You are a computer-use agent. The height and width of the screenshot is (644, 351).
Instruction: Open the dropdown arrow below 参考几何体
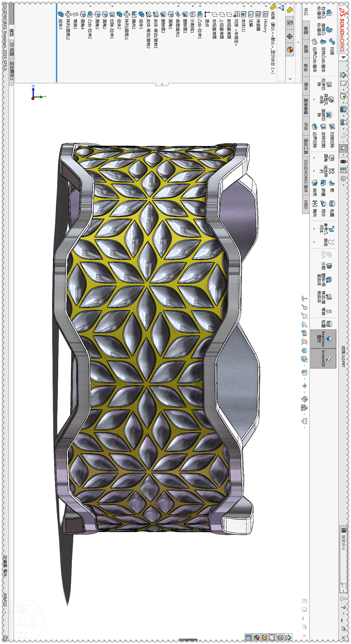coord(314,229)
